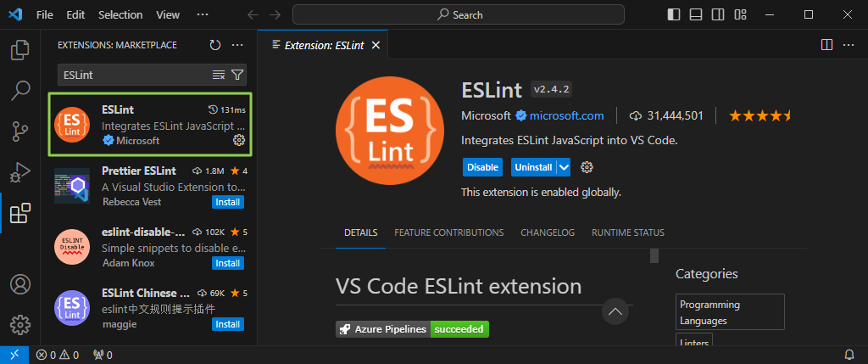Click the Microsoft publisher name in details
The height and width of the screenshot is (364, 868).
486,115
